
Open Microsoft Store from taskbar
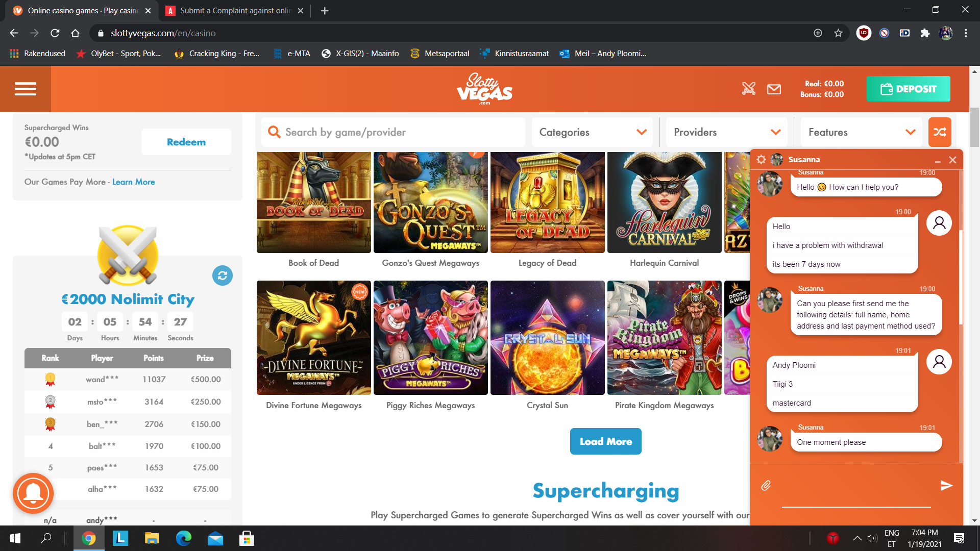247,538
